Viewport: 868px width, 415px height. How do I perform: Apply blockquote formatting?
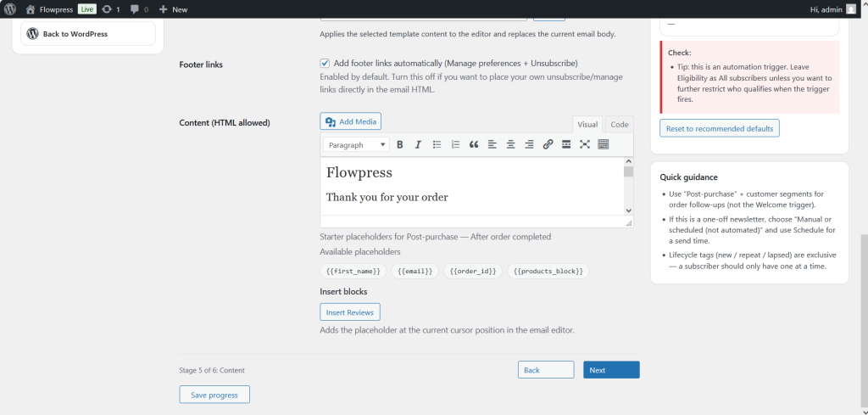coord(474,144)
